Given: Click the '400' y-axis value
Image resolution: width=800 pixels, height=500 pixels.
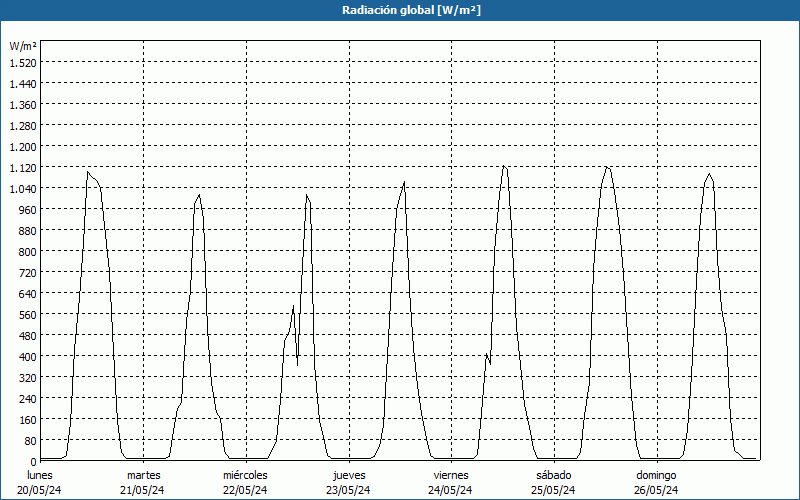Looking at the screenshot, I should (x=29, y=357).
